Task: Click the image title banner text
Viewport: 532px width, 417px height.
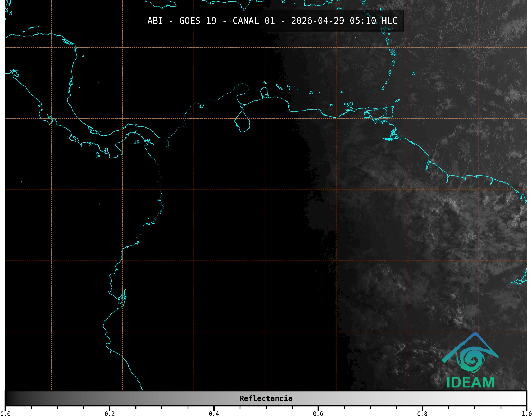Action: coord(272,21)
